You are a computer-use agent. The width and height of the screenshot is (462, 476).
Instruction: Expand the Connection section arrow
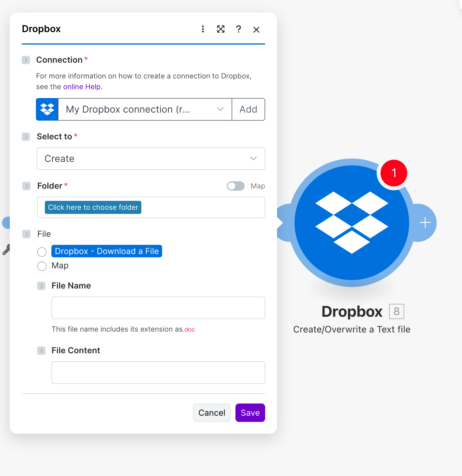26,60
